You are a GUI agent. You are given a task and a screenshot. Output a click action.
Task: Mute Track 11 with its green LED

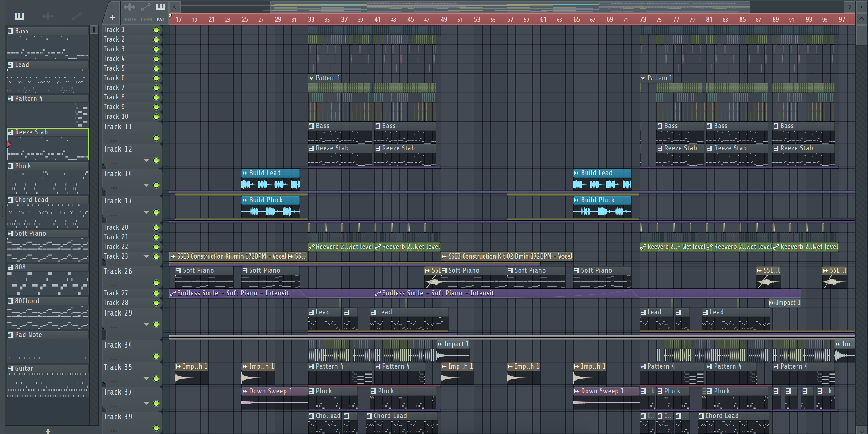pos(156,138)
